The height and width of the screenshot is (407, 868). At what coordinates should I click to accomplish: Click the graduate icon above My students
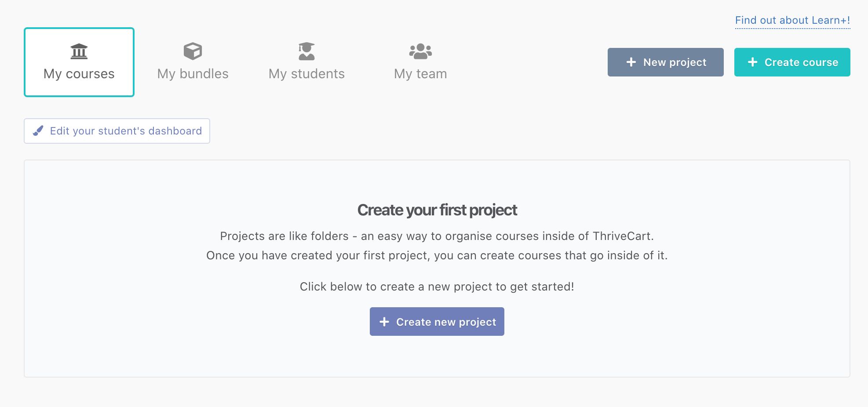(306, 51)
